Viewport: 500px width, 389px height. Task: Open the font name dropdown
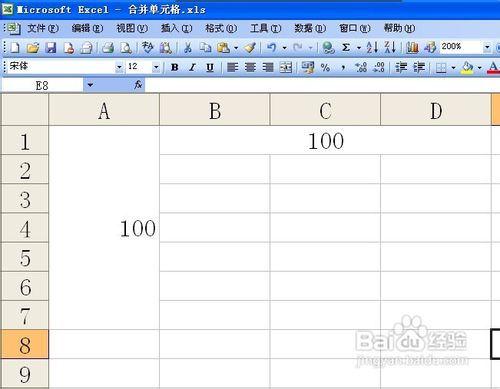coord(119,67)
